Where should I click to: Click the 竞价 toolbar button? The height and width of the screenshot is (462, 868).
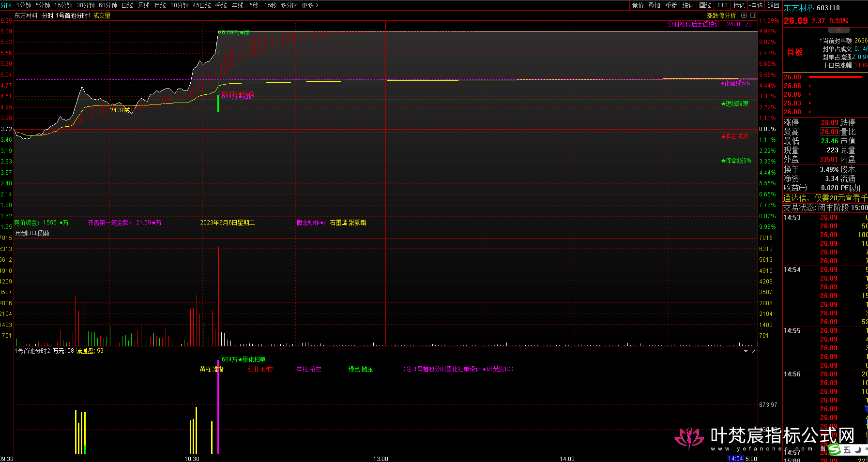pos(638,5)
